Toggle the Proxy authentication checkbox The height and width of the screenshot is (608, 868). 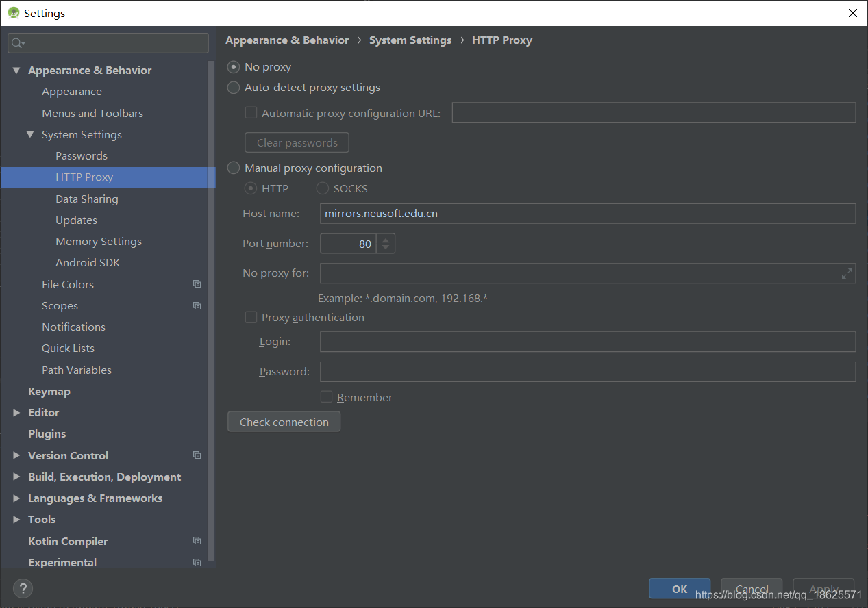[251, 317]
